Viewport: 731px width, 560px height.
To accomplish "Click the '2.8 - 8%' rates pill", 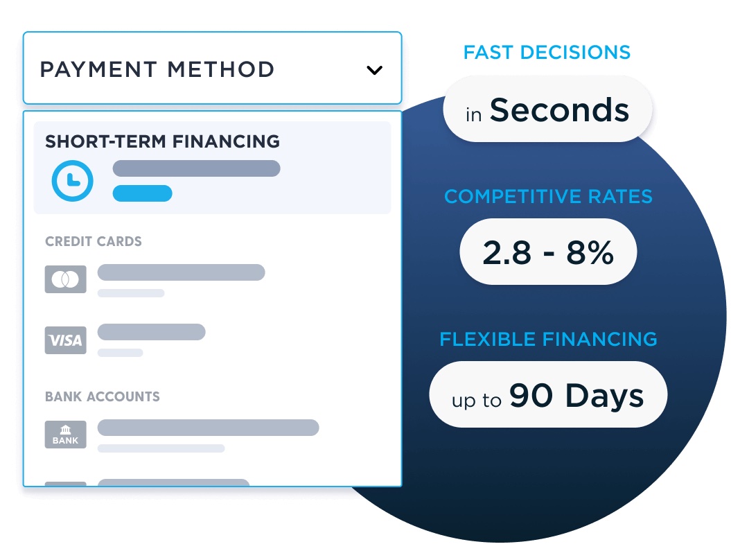I will coord(547,253).
